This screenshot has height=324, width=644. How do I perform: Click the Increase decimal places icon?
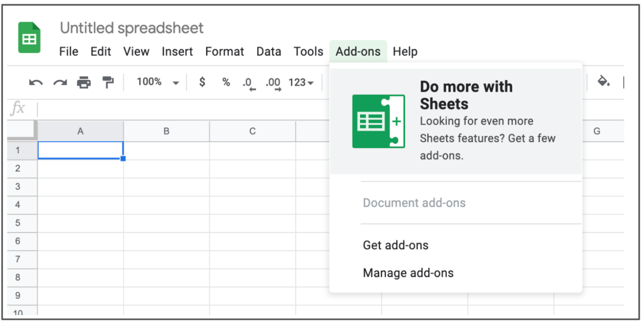pos(273,84)
